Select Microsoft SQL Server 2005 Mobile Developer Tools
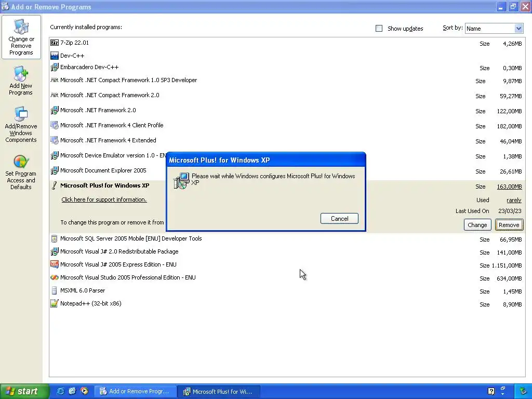The width and height of the screenshot is (532, 399). (287, 239)
